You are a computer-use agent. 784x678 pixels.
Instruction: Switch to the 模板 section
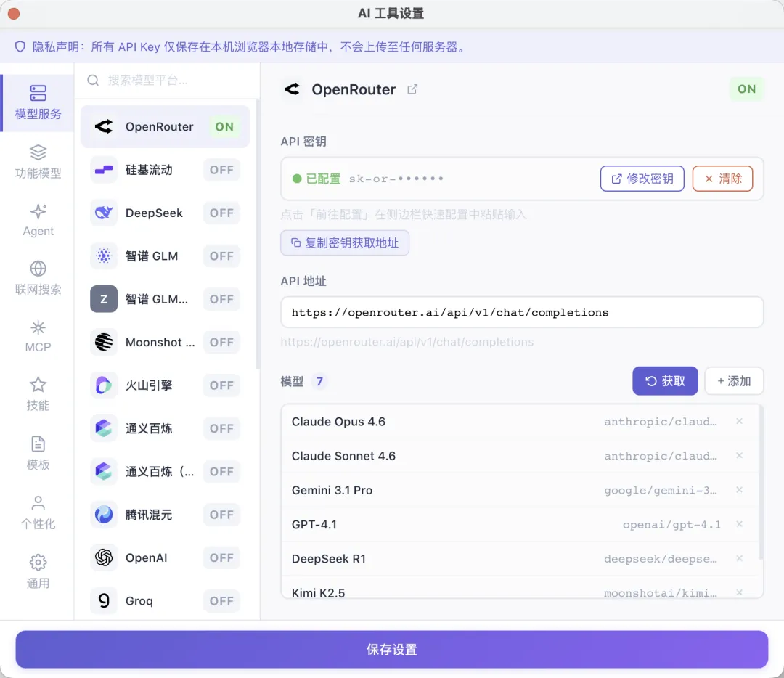coord(38,453)
